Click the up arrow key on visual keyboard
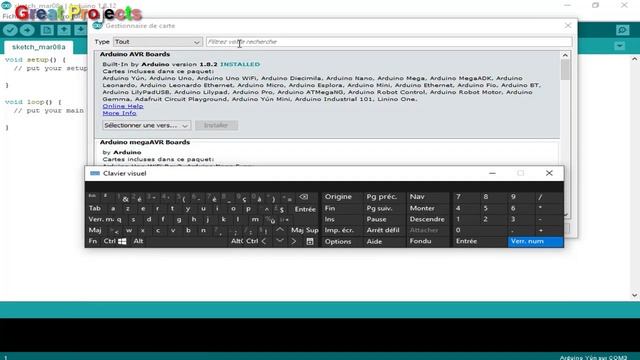The width and height of the screenshot is (640, 360). pyautogui.click(x=280, y=230)
